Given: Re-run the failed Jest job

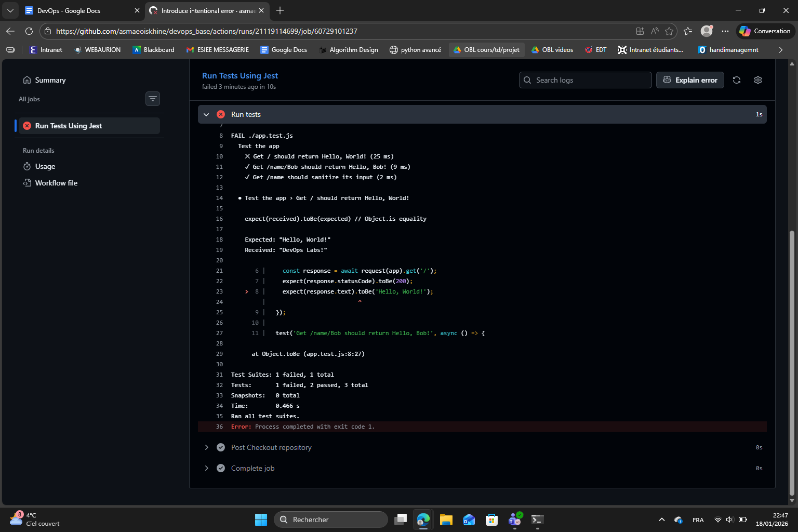Looking at the screenshot, I should click(x=737, y=80).
